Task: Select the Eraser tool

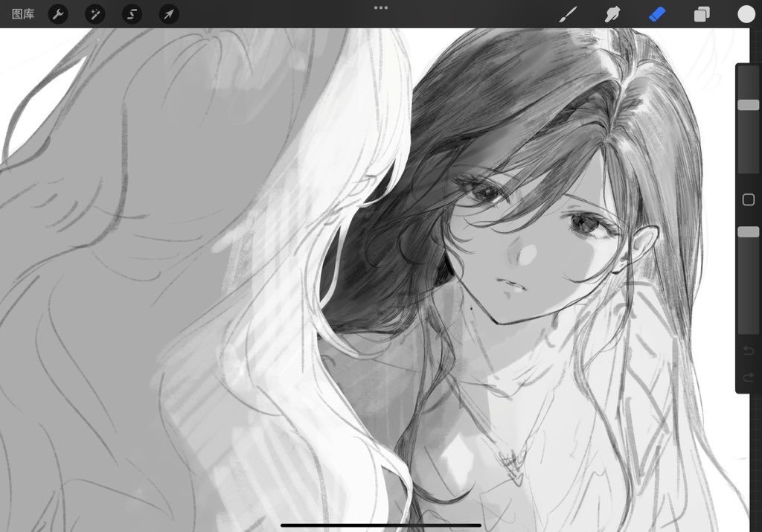Action: [x=656, y=14]
